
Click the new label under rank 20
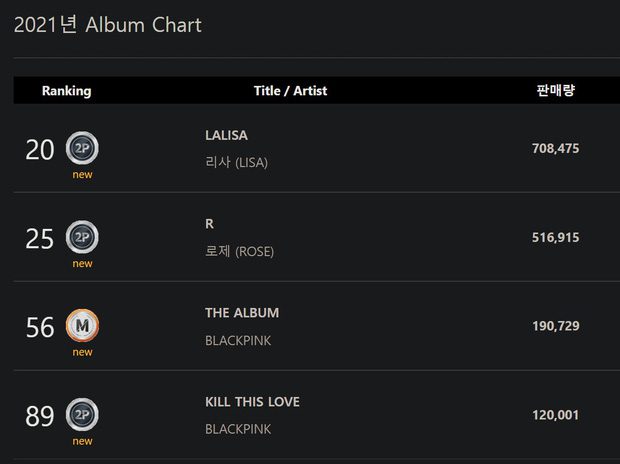[x=82, y=174]
